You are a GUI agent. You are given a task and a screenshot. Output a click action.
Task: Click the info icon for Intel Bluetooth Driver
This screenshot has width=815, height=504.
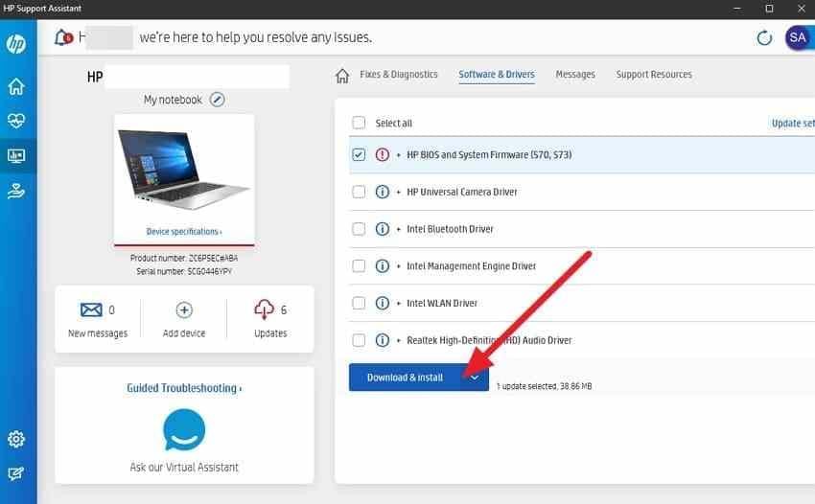pyautogui.click(x=382, y=229)
